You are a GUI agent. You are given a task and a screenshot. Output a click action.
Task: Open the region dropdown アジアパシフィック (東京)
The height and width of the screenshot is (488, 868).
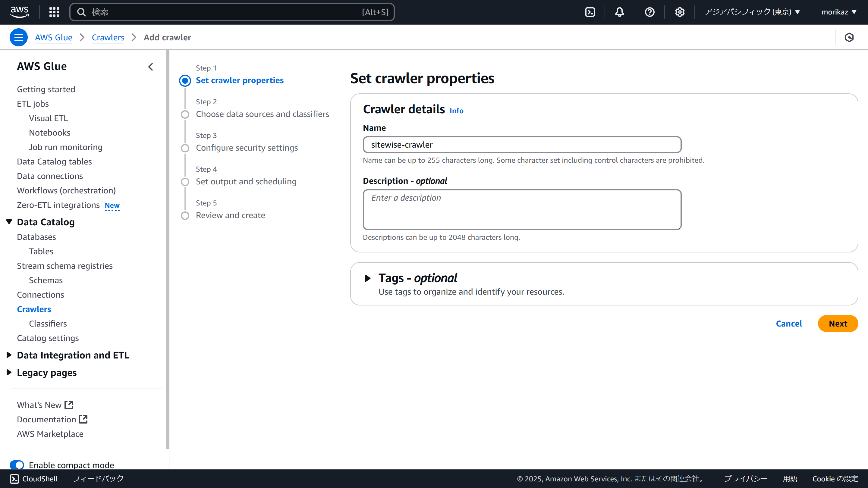click(x=752, y=12)
